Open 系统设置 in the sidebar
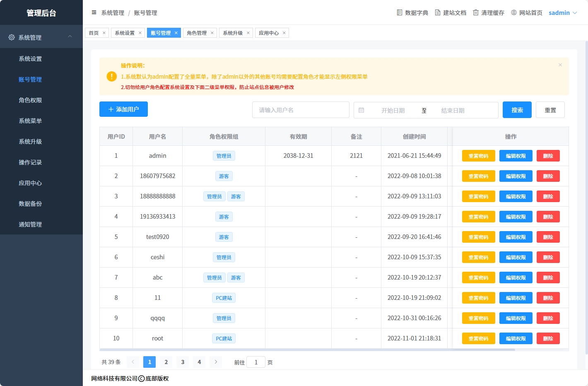The width and height of the screenshot is (588, 386). point(41,59)
